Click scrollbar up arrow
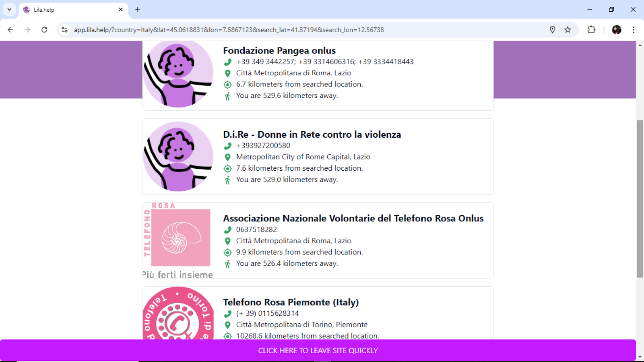The image size is (644, 362). tap(640, 45)
